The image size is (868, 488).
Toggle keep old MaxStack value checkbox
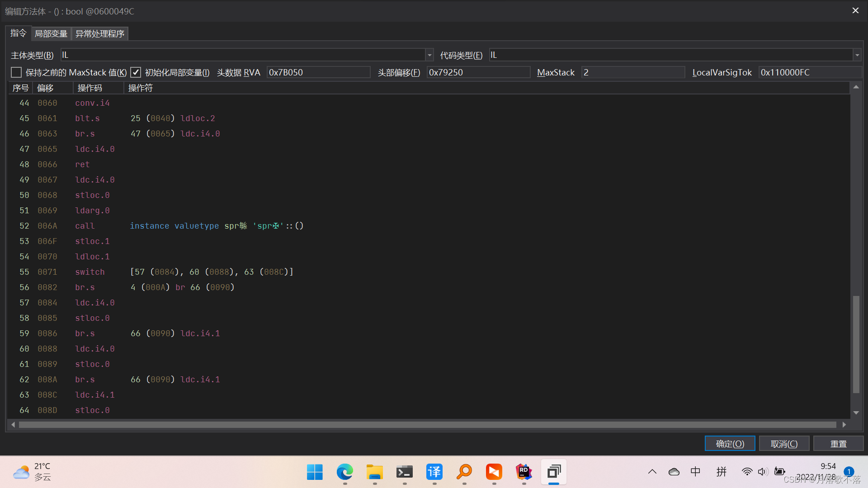16,72
